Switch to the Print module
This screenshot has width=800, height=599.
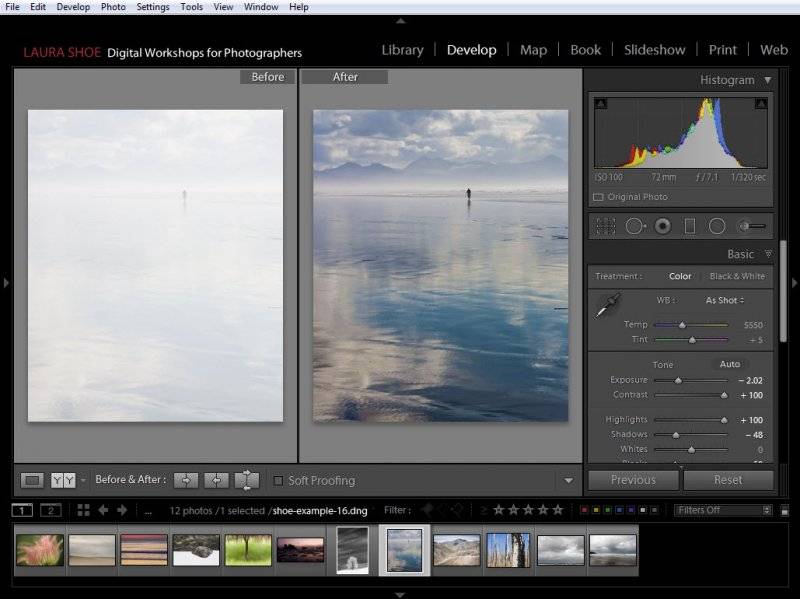click(x=723, y=50)
